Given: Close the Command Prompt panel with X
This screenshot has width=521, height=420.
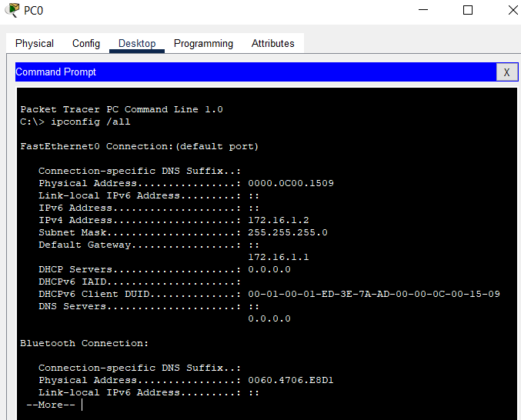Looking at the screenshot, I should (x=506, y=72).
